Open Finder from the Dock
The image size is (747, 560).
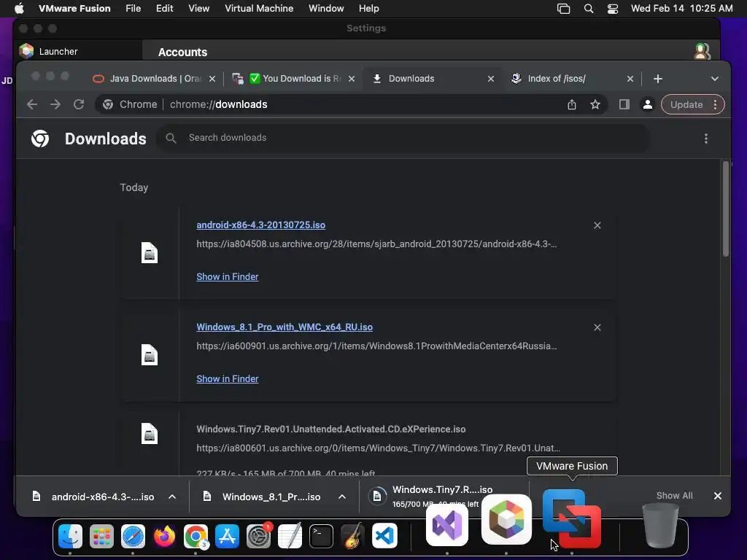pos(70,536)
